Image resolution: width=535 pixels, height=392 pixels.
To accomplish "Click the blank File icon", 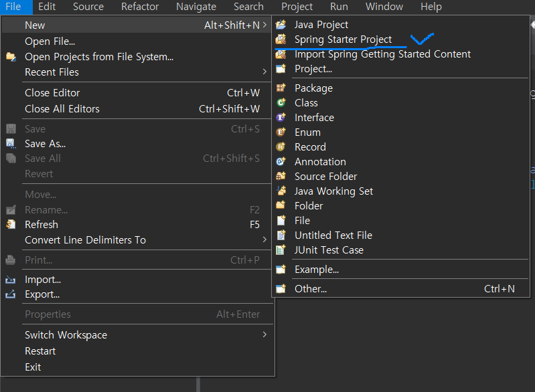I will click(x=281, y=220).
